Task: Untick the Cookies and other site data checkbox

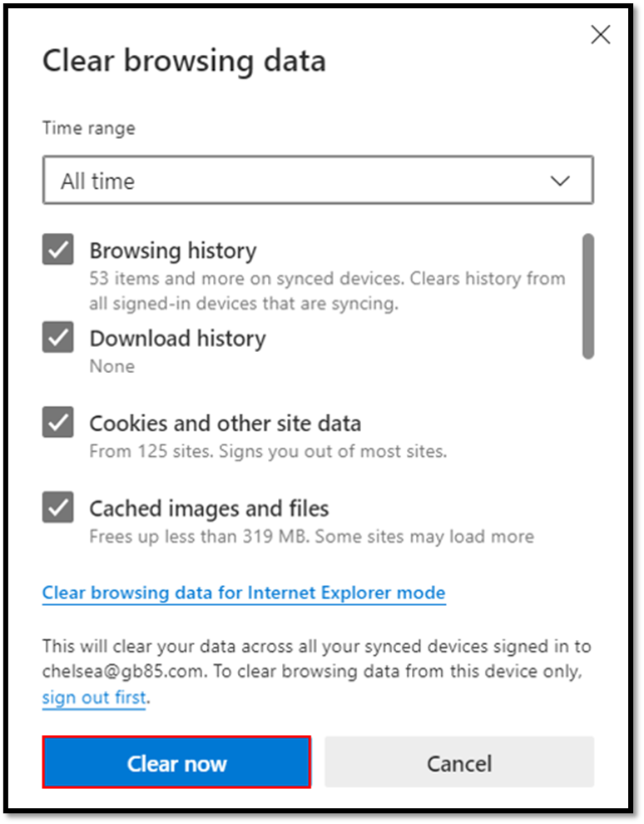Action: tap(58, 422)
